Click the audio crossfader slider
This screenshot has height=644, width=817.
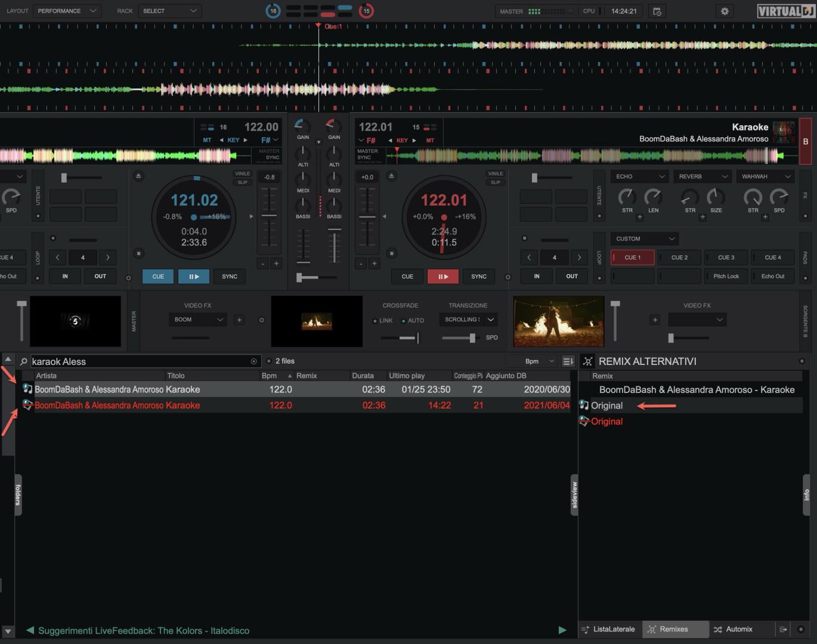tap(316, 277)
